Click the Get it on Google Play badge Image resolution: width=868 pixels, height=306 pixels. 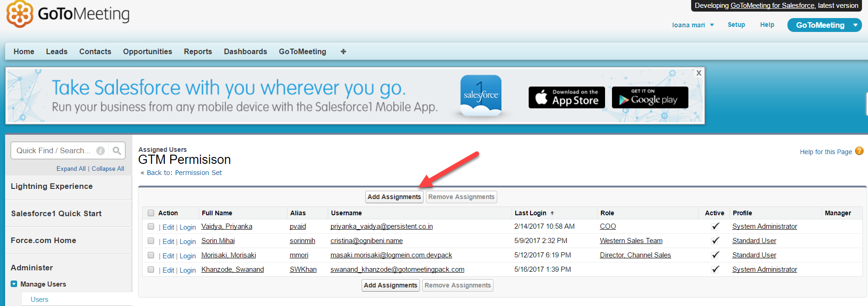click(x=650, y=97)
